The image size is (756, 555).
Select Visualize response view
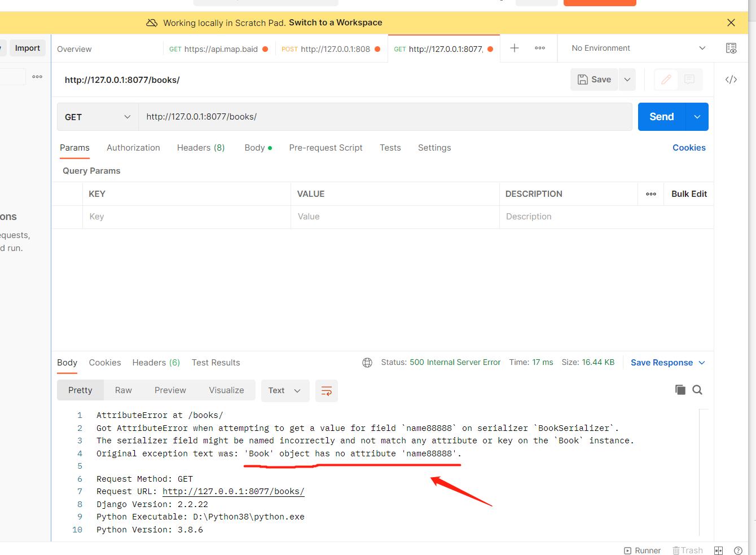pos(227,390)
